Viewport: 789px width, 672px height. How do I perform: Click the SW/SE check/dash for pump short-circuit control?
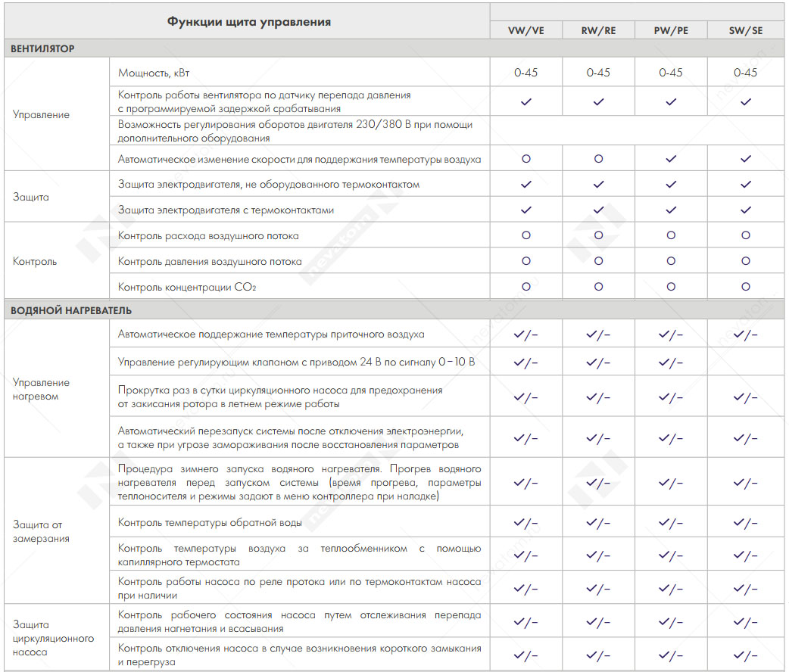(x=746, y=655)
